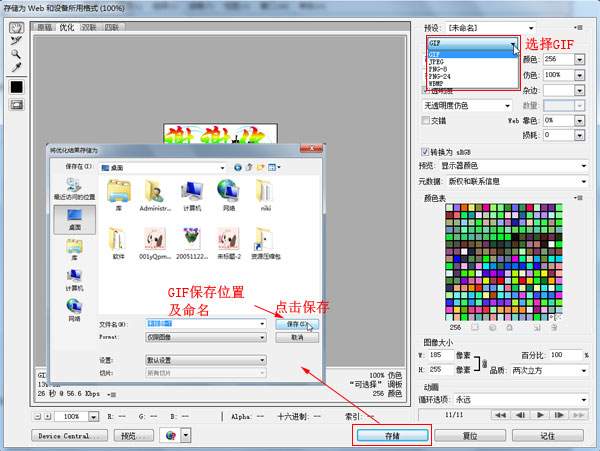Open the 元数据 dropdown
The height and width of the screenshot is (451, 600).
coord(517,181)
